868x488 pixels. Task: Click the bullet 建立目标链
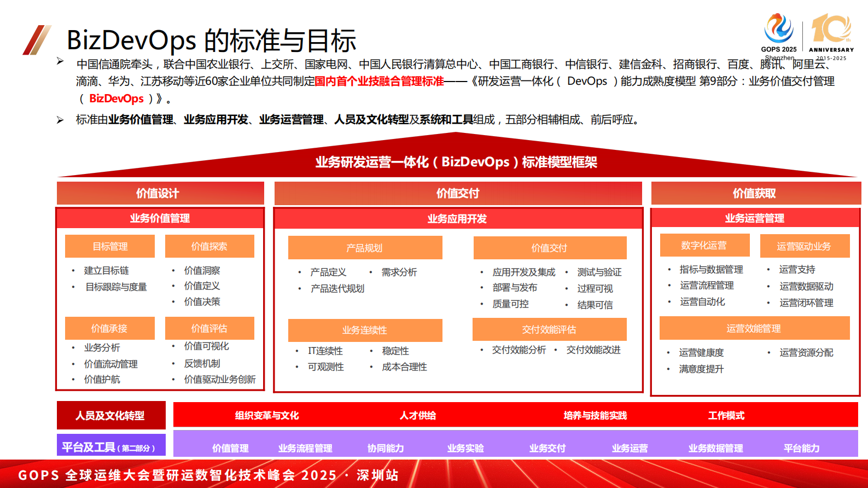pos(107,270)
